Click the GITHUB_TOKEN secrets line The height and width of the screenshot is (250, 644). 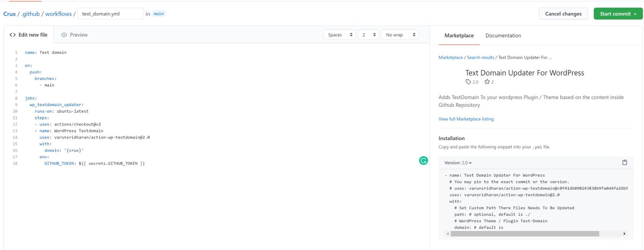[95, 164]
